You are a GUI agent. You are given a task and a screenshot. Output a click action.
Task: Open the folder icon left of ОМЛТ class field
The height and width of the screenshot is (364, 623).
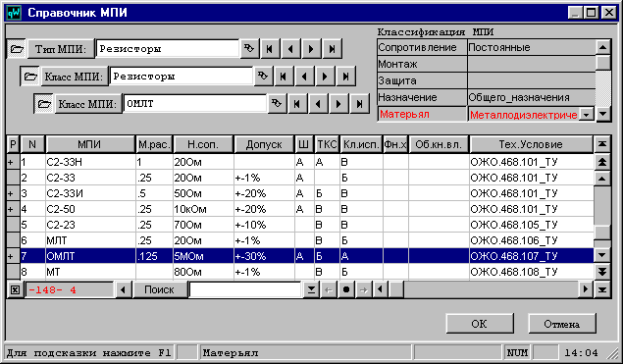[44, 104]
